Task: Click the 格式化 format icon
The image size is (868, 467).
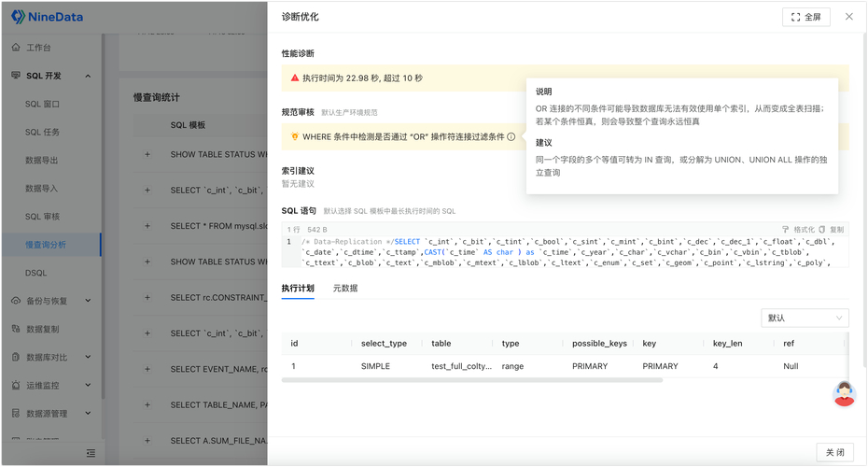Action: click(786, 230)
